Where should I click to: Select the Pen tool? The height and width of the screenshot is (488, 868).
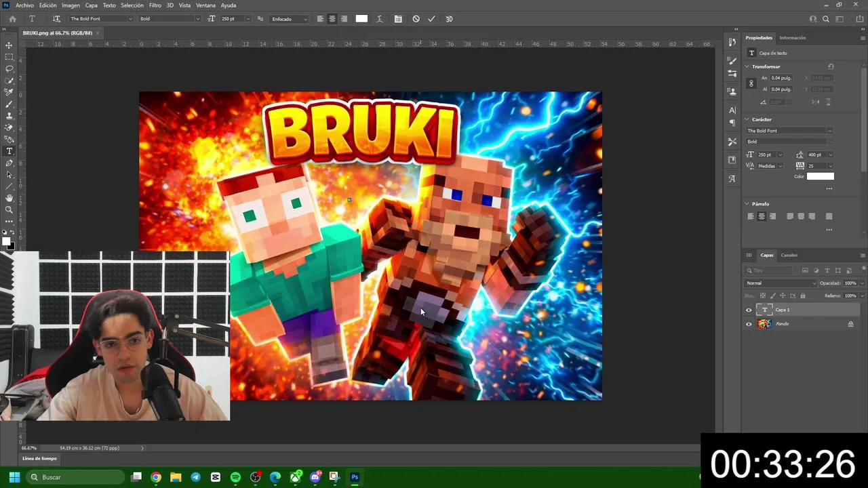[x=9, y=163]
